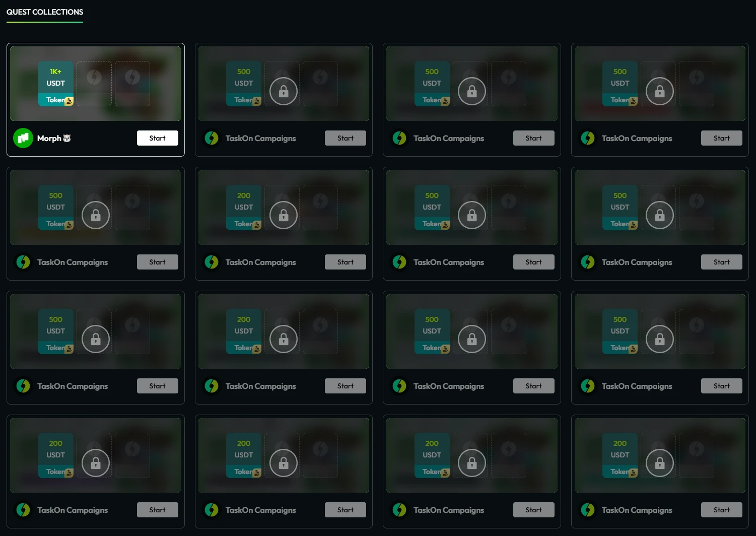This screenshot has height=536, width=756.
Task: Click the TaskOn logo in first row, second card
Action: tap(212, 138)
